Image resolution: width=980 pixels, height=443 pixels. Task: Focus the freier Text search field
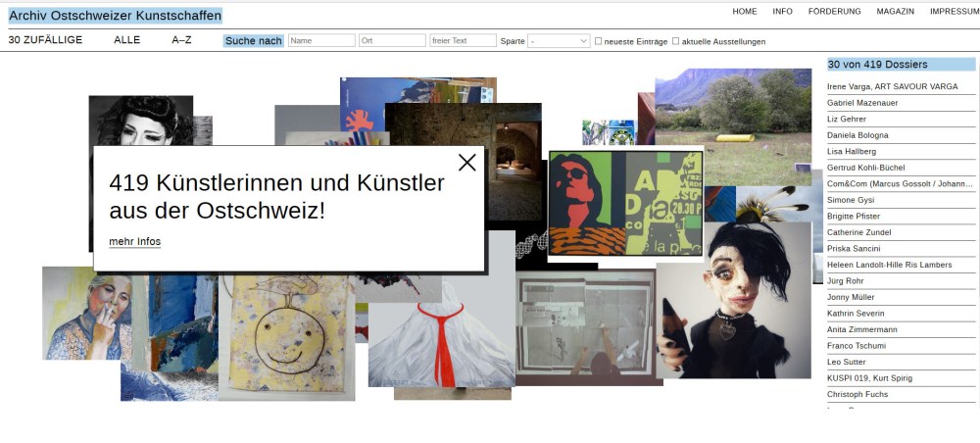pyautogui.click(x=463, y=40)
